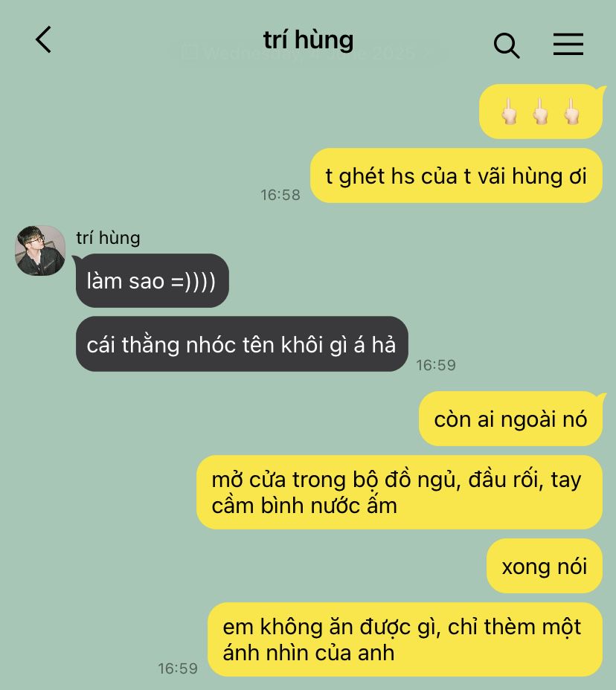Select the 'còn ai ngoài nó' bubble
Viewport: 616px width, 690px height.
click(x=510, y=419)
